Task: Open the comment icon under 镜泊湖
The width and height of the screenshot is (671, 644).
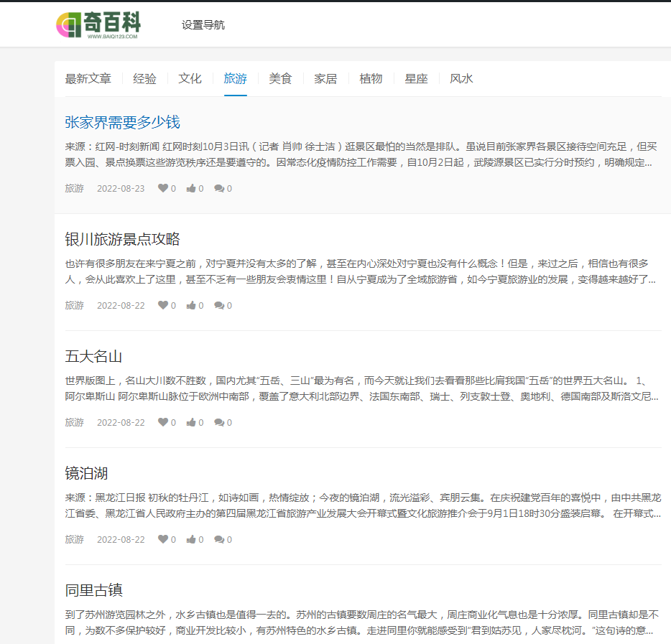Action: tap(218, 539)
